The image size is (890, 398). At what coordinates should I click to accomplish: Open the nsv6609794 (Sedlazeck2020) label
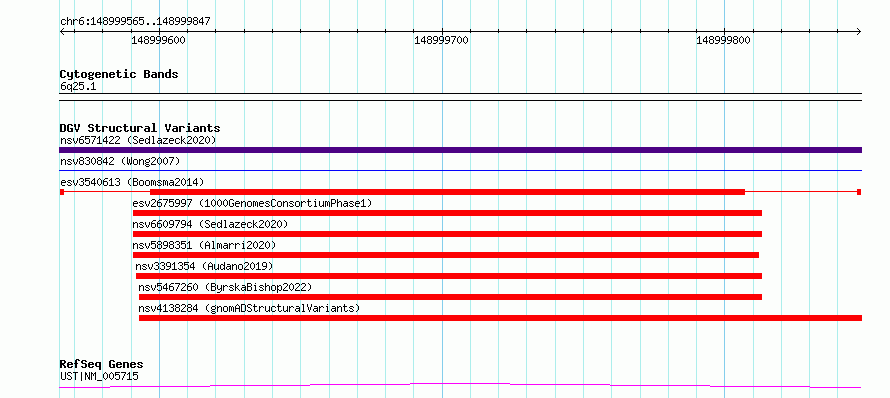click(x=210, y=224)
